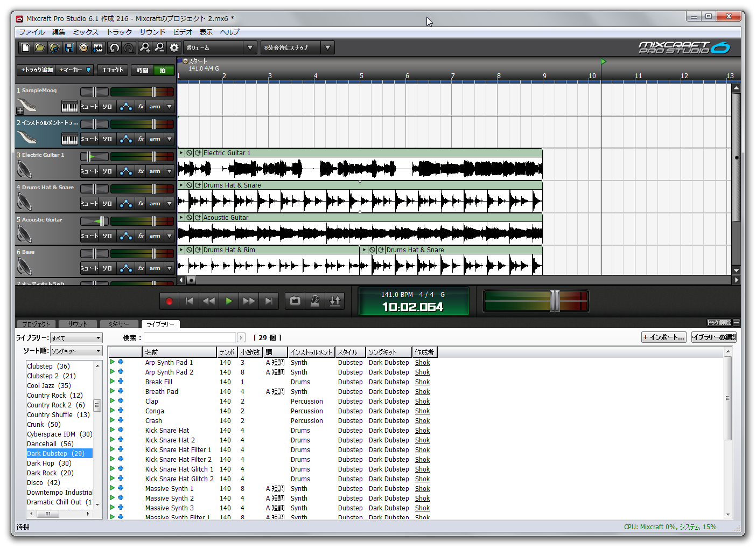Solo the Acoustic Guitar track

coord(108,236)
